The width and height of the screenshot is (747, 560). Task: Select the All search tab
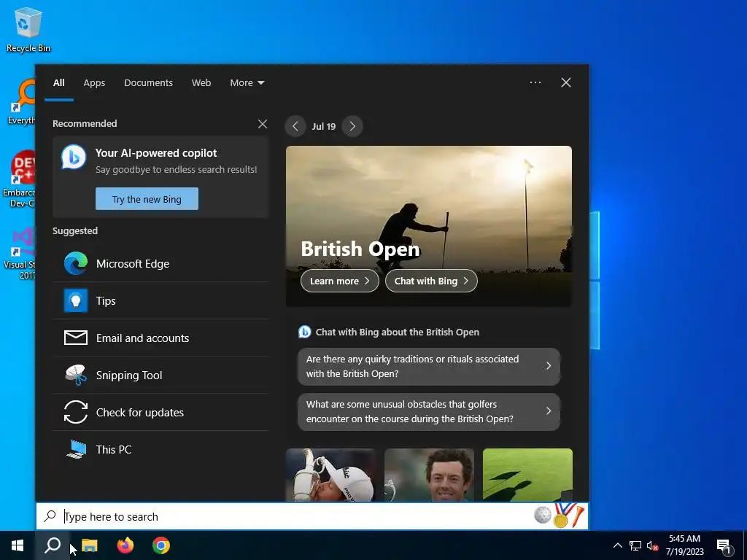(58, 83)
